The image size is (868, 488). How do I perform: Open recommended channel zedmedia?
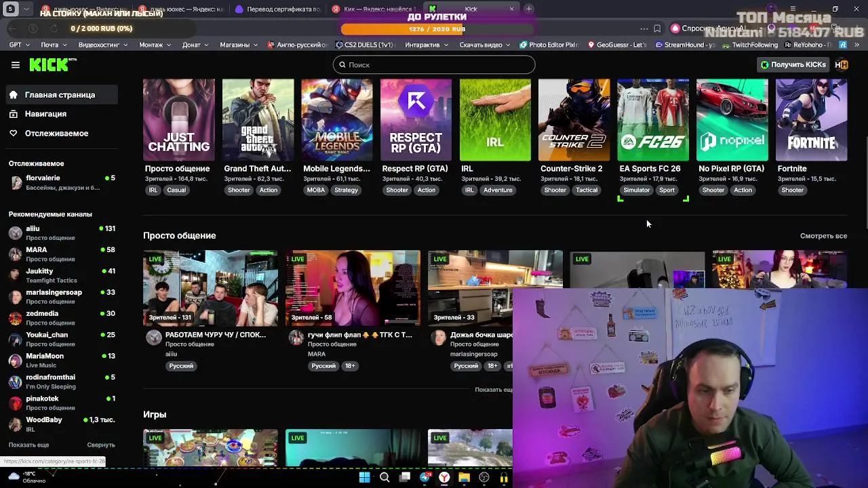[x=61, y=318]
